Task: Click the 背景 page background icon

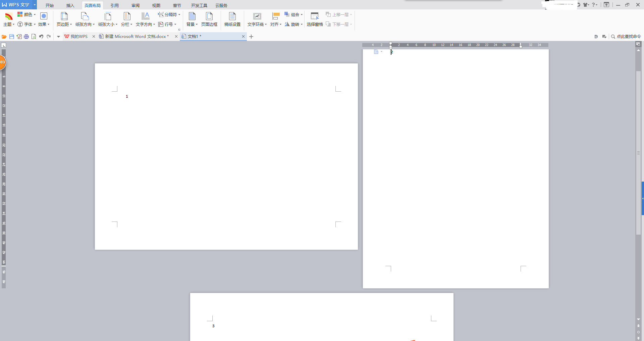Action: click(x=192, y=16)
